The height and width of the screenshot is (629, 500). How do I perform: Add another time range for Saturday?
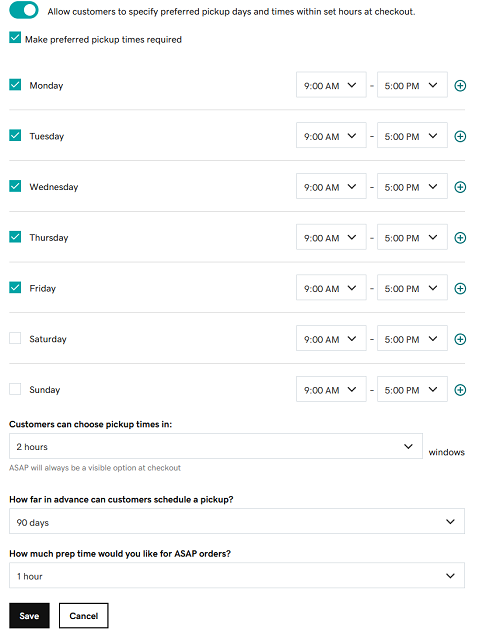coord(460,339)
